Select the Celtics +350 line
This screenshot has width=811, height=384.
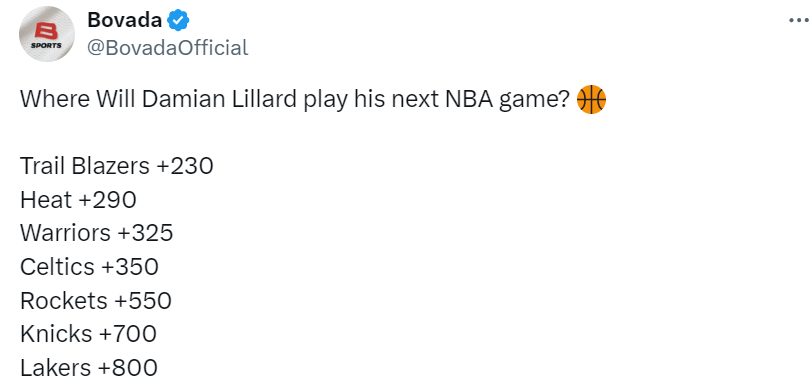click(x=89, y=267)
